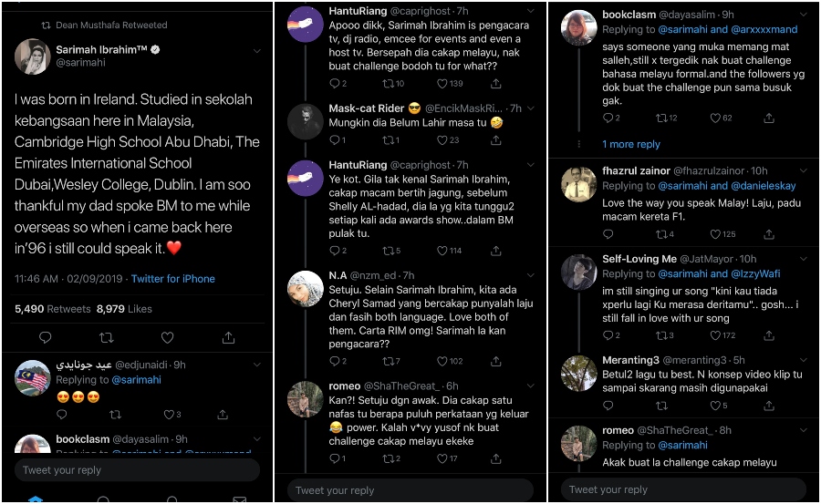
Task: Reply to Meranting3's comment
Action: [x=610, y=406]
